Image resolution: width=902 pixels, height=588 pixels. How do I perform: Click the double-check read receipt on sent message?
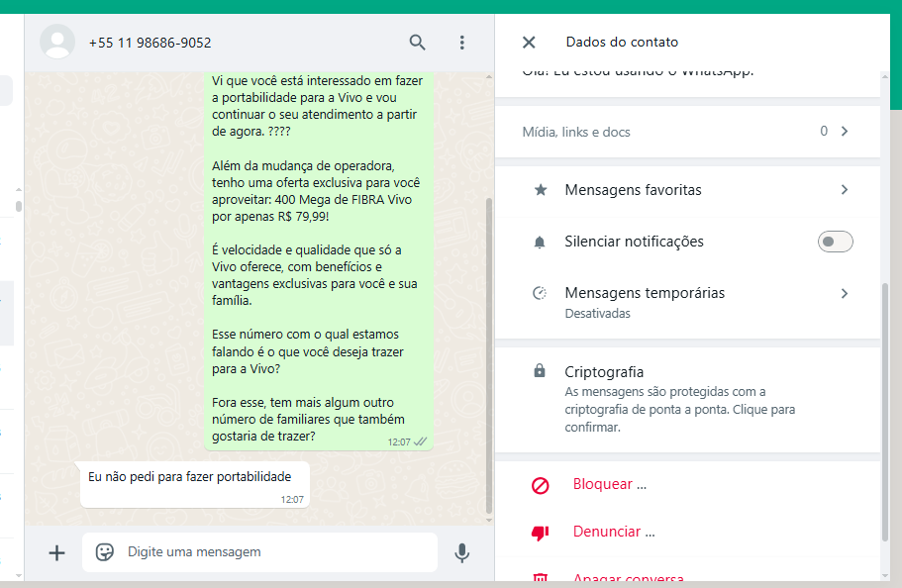tap(421, 441)
